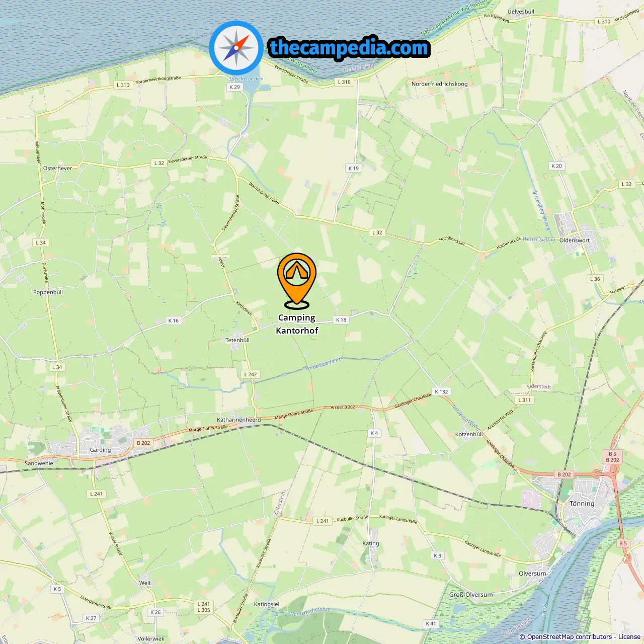644x644 pixels.
Task: Click the Camping Kantorhof text label
Action: [297, 324]
